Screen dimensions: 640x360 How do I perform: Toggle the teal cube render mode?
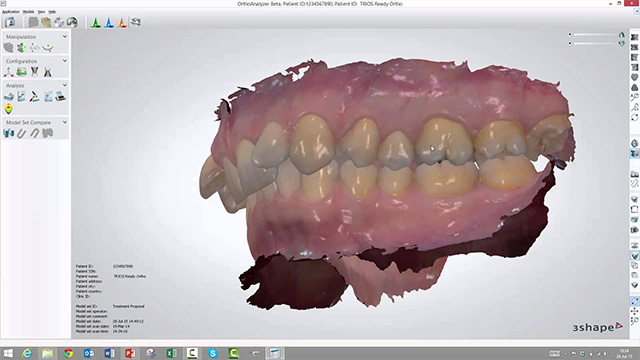tap(634, 276)
